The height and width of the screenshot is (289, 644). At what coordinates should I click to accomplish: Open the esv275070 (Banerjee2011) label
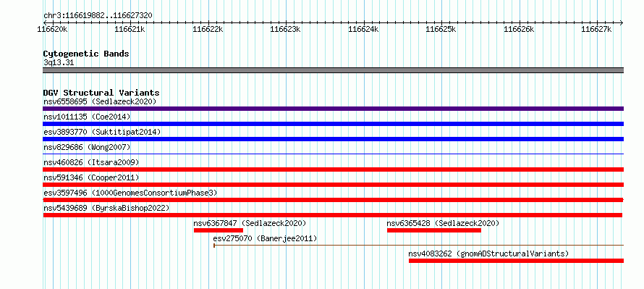tap(265, 238)
